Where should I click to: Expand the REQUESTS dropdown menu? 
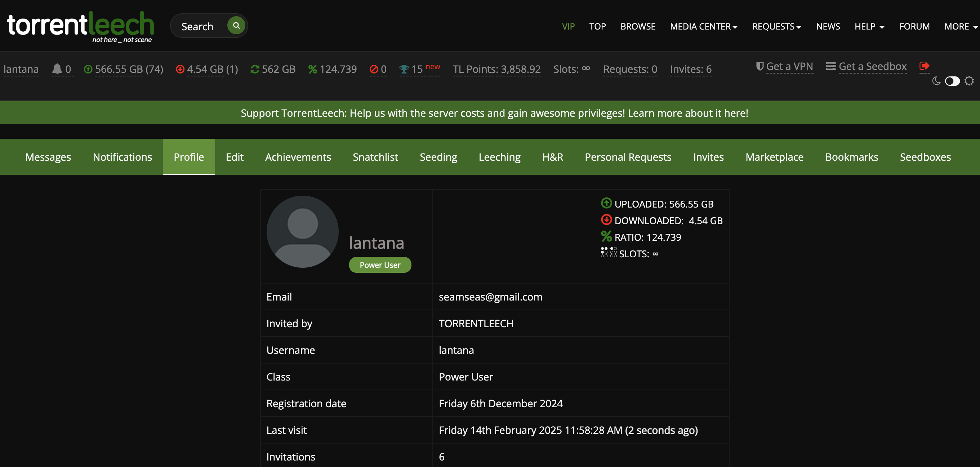tap(776, 26)
